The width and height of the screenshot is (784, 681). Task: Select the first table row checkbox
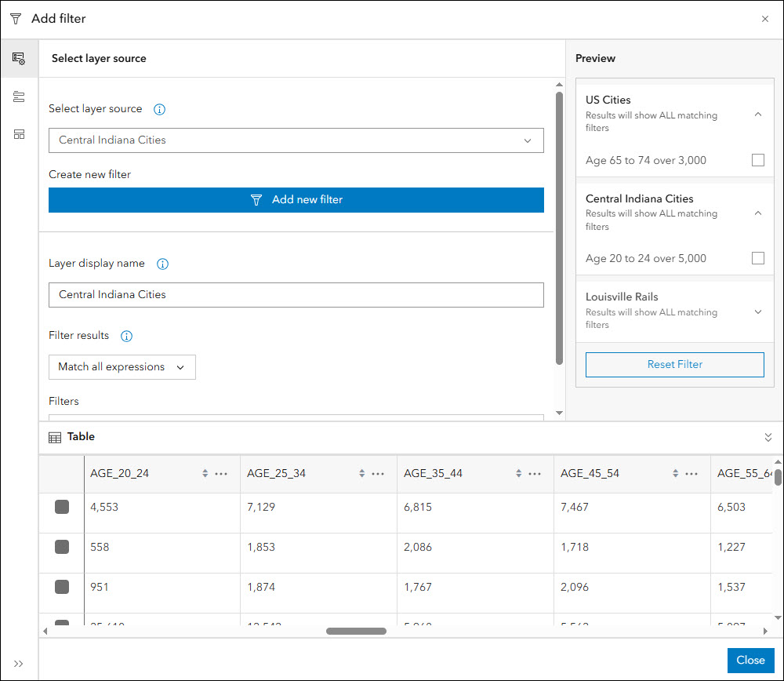click(62, 507)
